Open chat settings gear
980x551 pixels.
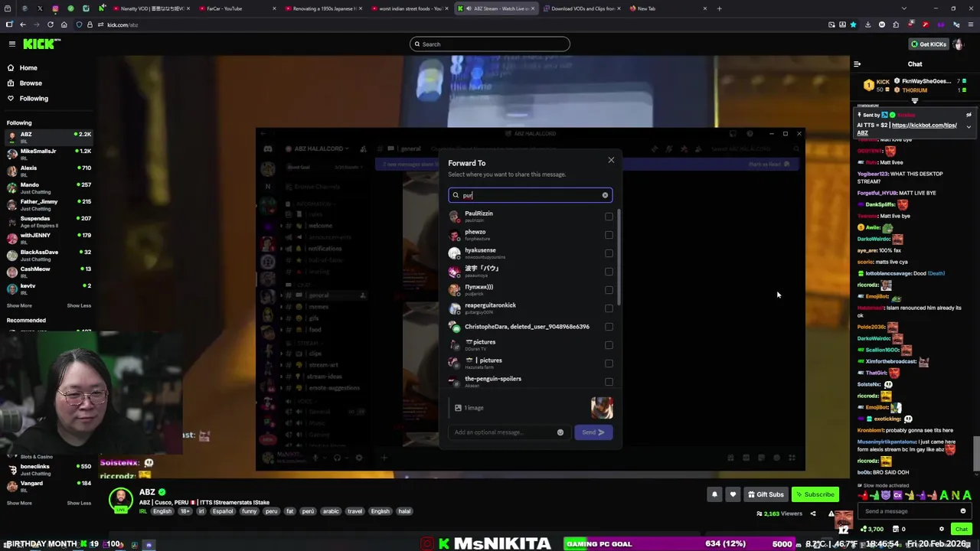[x=942, y=529]
